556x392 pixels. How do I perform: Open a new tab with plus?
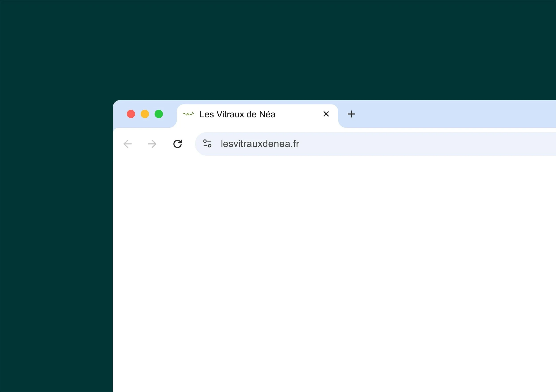pyautogui.click(x=351, y=114)
